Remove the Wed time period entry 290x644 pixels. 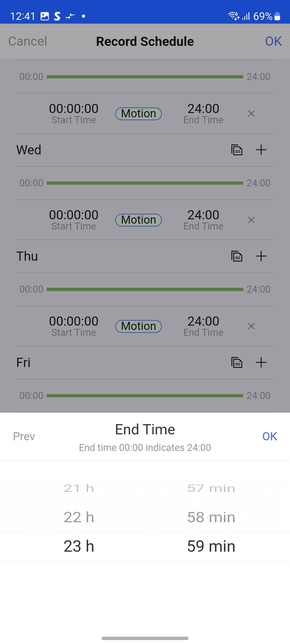coord(251,220)
